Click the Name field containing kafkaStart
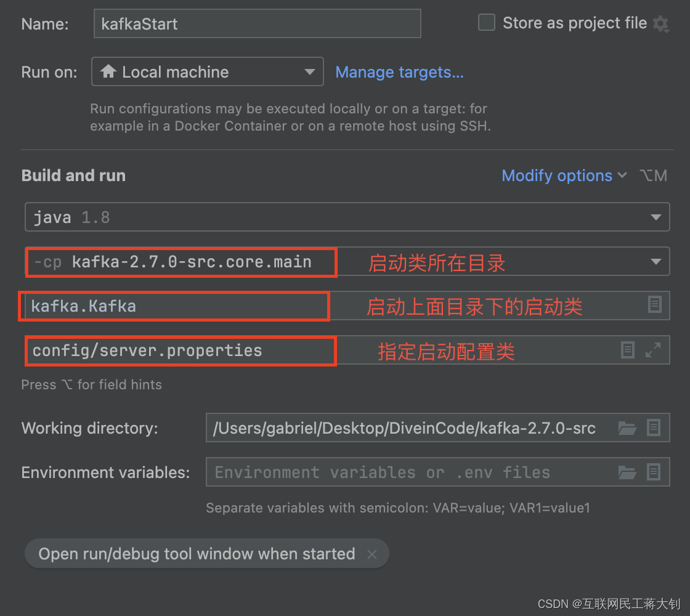Viewport: 690px width, 616px height. (x=257, y=24)
